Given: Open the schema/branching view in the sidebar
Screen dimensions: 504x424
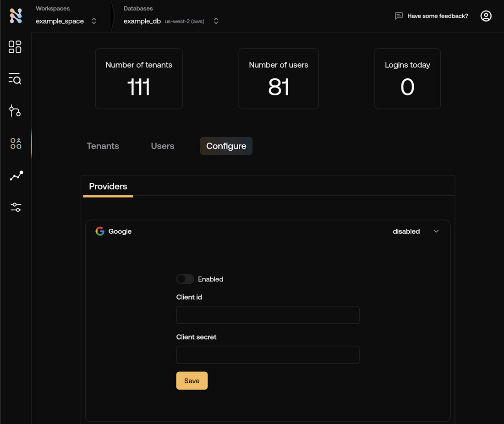Looking at the screenshot, I should 15,111.
